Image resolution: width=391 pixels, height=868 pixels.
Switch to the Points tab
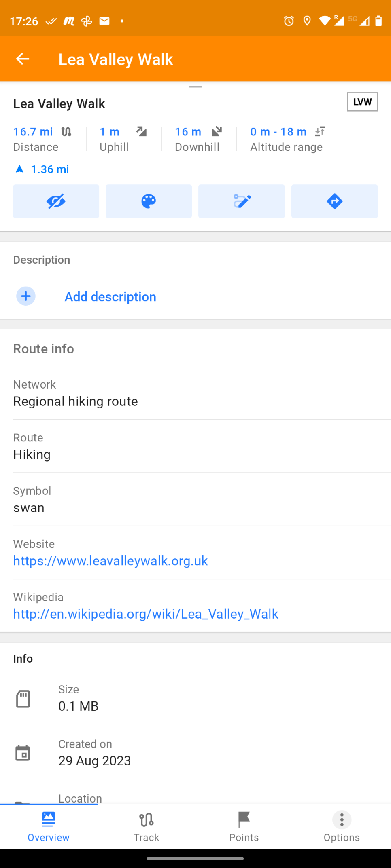(x=244, y=826)
